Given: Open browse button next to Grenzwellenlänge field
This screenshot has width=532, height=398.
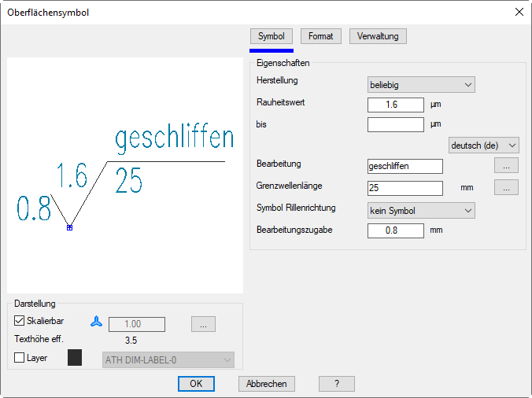Looking at the screenshot, I should coord(506,187).
